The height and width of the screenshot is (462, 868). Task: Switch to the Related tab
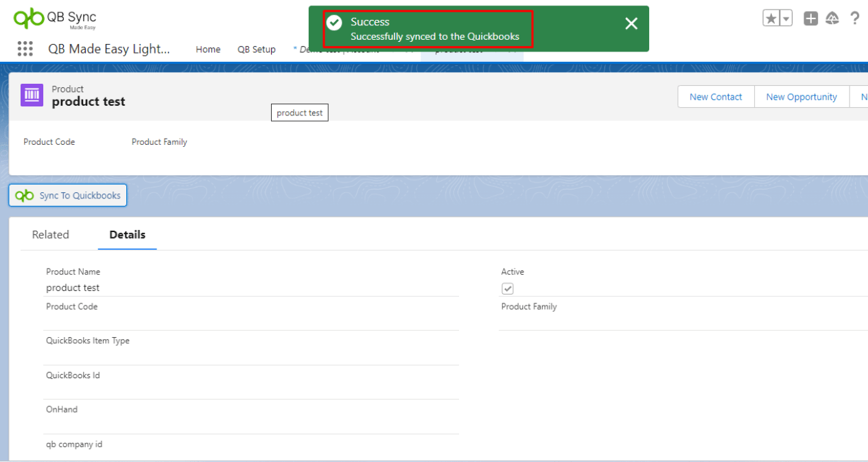pos(51,235)
